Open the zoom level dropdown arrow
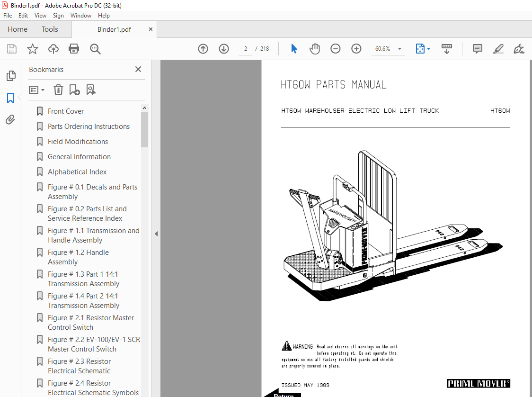Screen dimensions: 532x397 (399, 49)
